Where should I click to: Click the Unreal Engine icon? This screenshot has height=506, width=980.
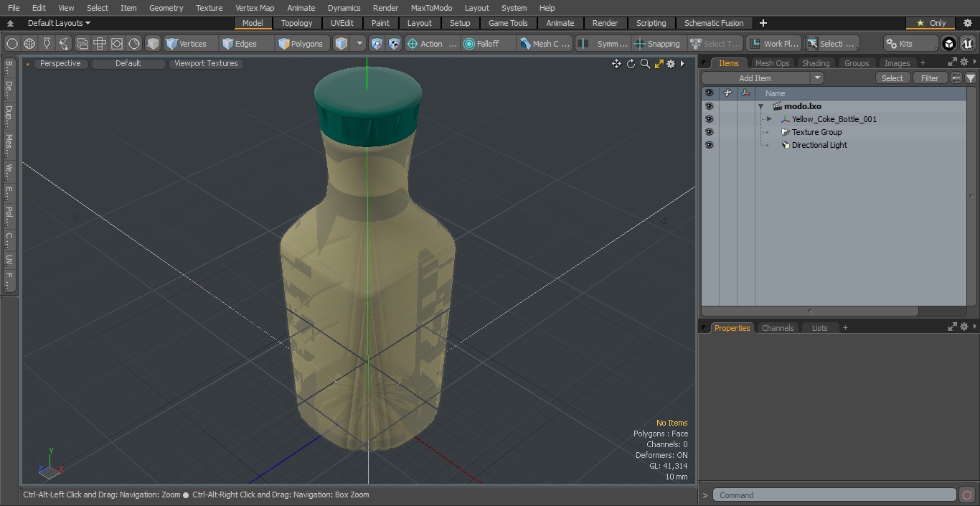pos(968,44)
